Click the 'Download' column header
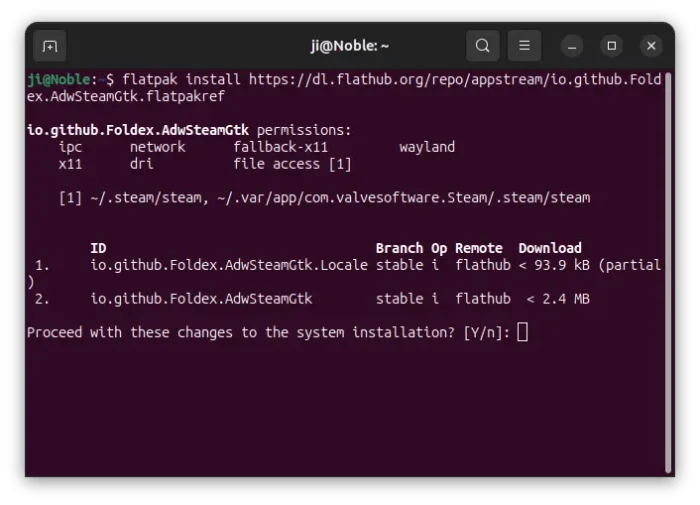The height and width of the screenshot is (505, 700). coord(550,248)
